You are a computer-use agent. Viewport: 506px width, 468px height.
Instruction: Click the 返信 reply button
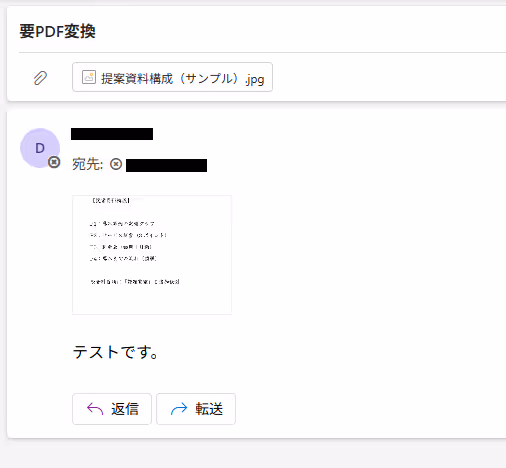[112, 409]
